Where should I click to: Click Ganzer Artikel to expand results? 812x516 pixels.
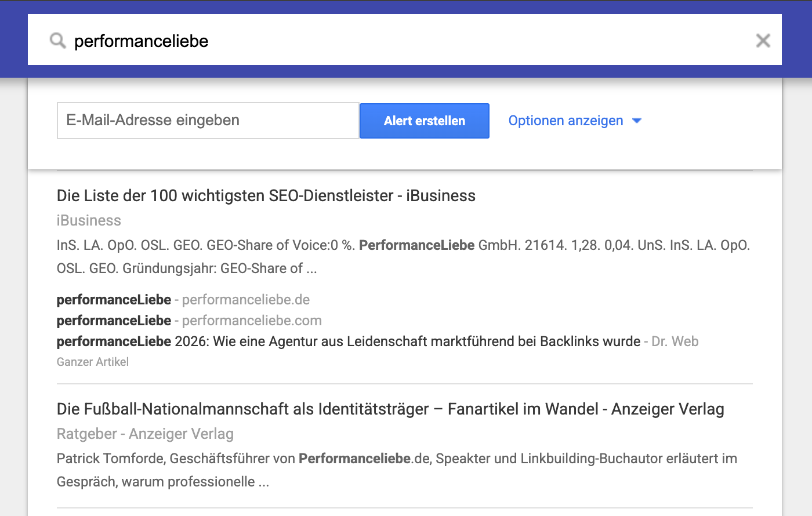(x=93, y=362)
